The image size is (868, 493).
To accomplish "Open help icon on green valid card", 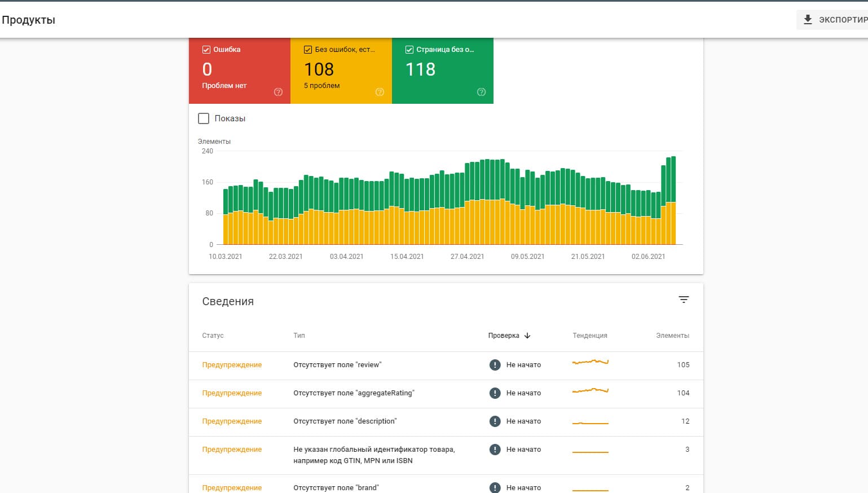I will [x=481, y=92].
